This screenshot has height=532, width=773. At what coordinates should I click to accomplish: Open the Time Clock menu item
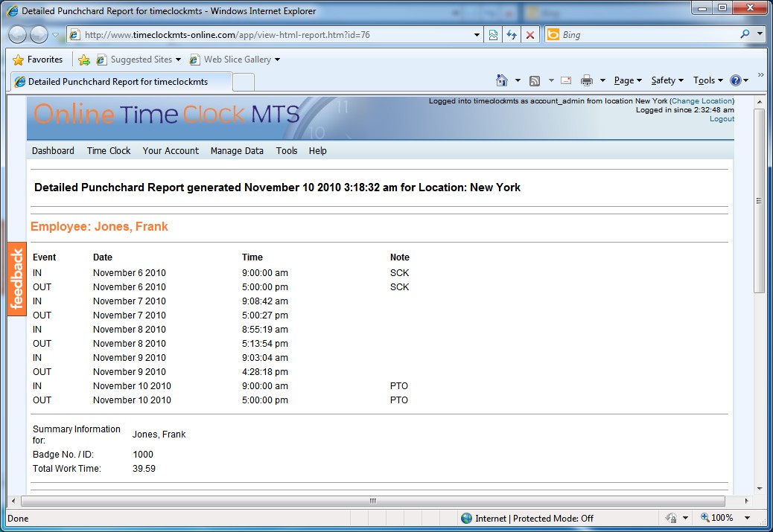(x=109, y=151)
